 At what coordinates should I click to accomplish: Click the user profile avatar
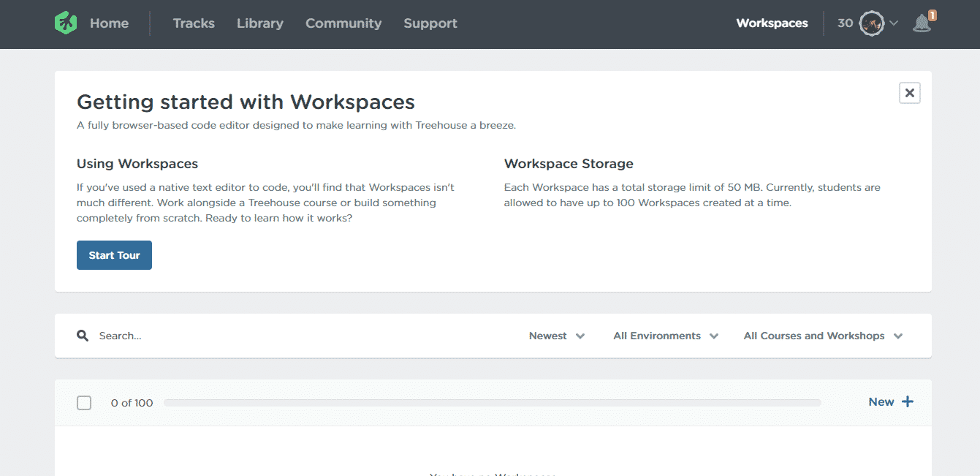[871, 23]
